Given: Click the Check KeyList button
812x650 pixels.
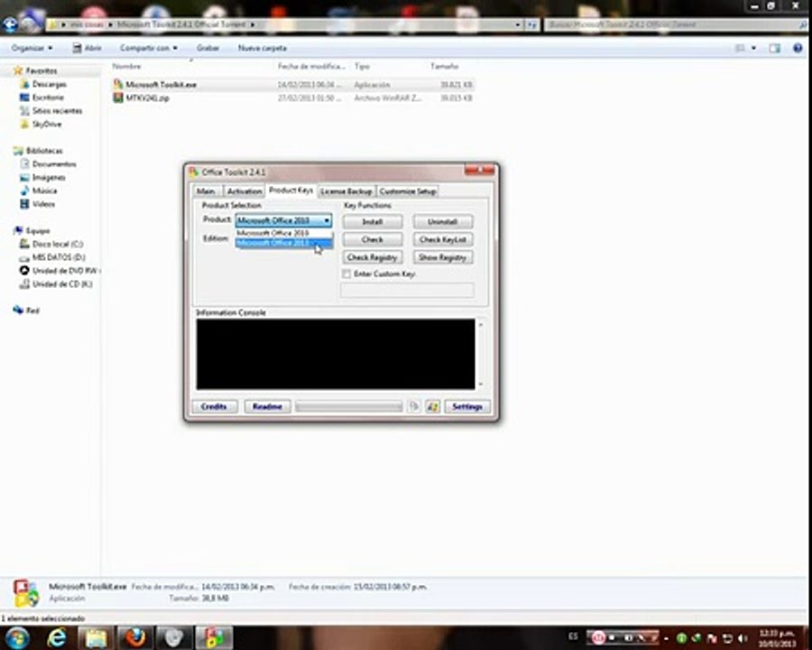Looking at the screenshot, I should coord(443,239).
